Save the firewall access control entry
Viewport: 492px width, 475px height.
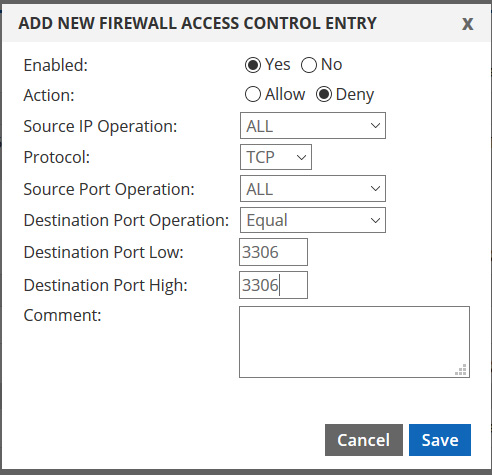(440, 440)
